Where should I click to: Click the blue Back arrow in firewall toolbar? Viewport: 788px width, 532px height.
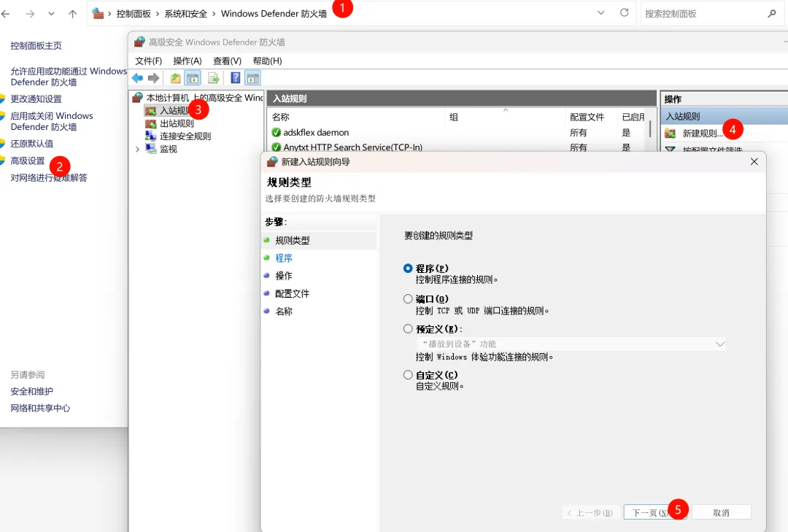[x=137, y=78]
